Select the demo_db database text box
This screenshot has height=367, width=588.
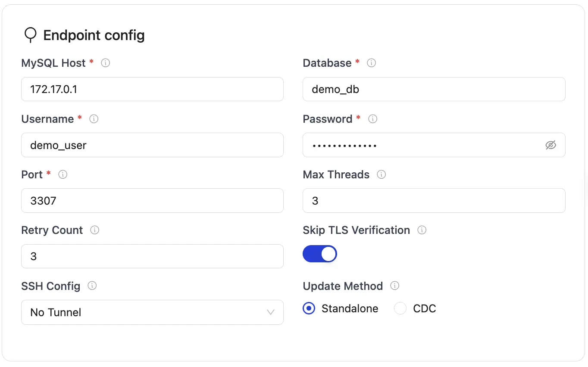click(x=434, y=89)
